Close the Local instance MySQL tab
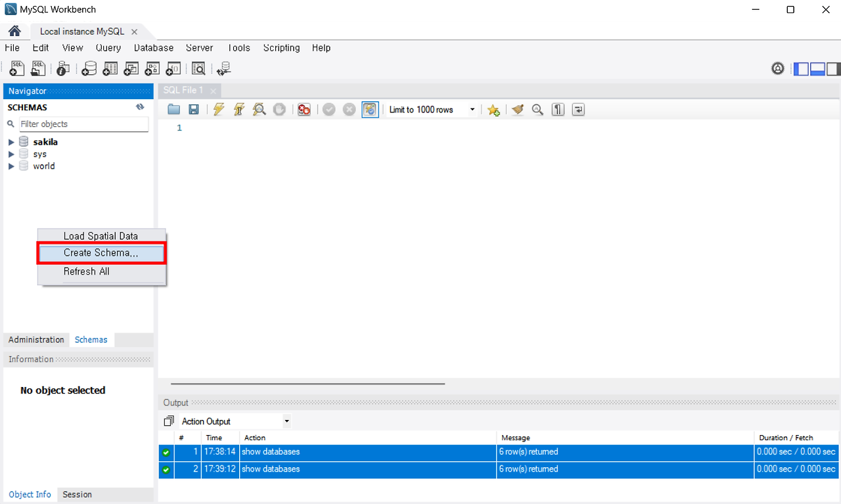Viewport: 841px width, 504px height. pyautogui.click(x=134, y=32)
